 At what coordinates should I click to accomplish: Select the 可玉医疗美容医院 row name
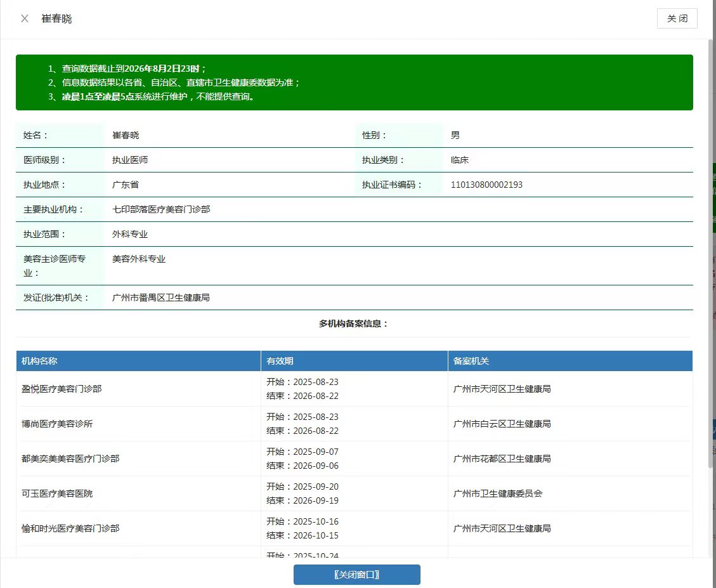pyautogui.click(x=57, y=493)
